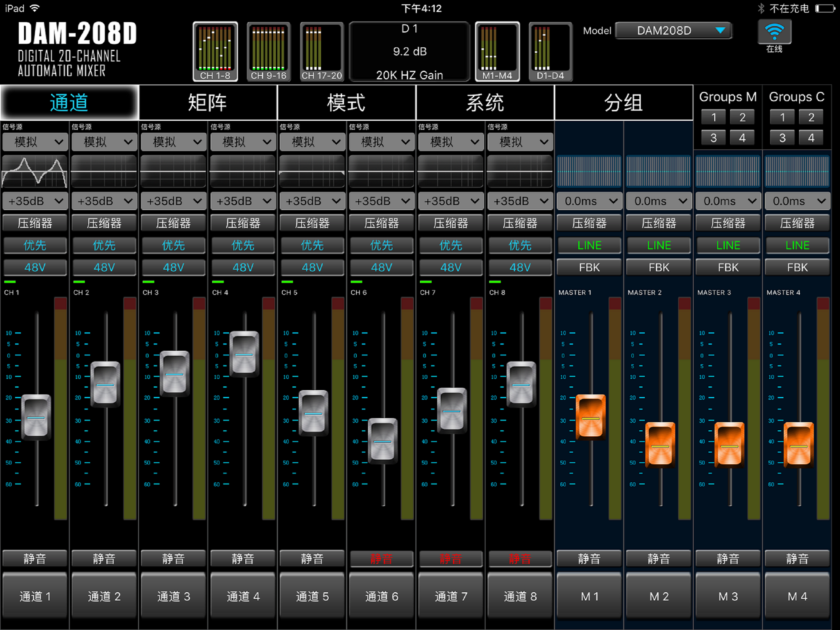Screen dimensions: 840x630
Task: Unmute channel 6
Action: tap(381, 559)
